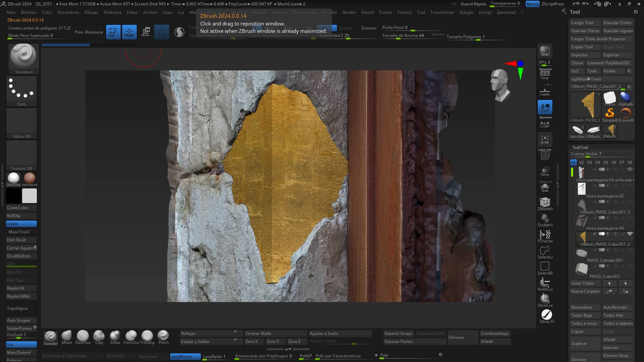Select the ZModeler brush icon
The width and height of the screenshot is (644, 362).
(545, 202)
